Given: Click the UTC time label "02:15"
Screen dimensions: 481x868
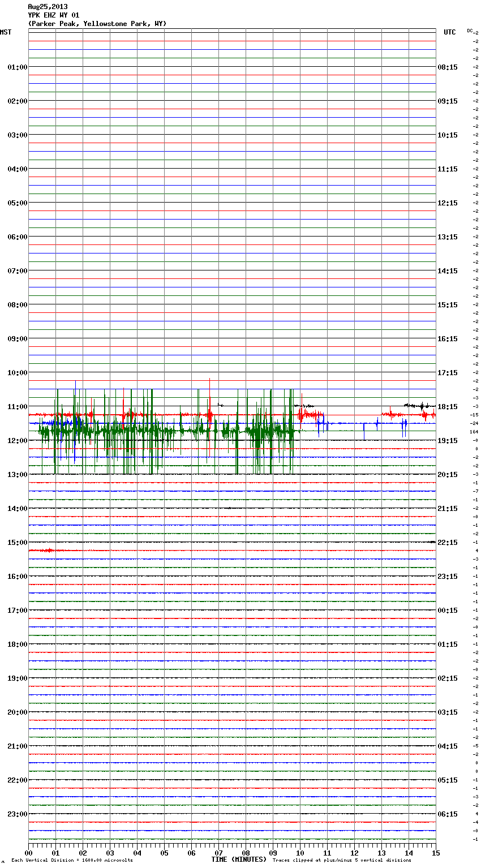Looking at the screenshot, I should click(x=448, y=678).
